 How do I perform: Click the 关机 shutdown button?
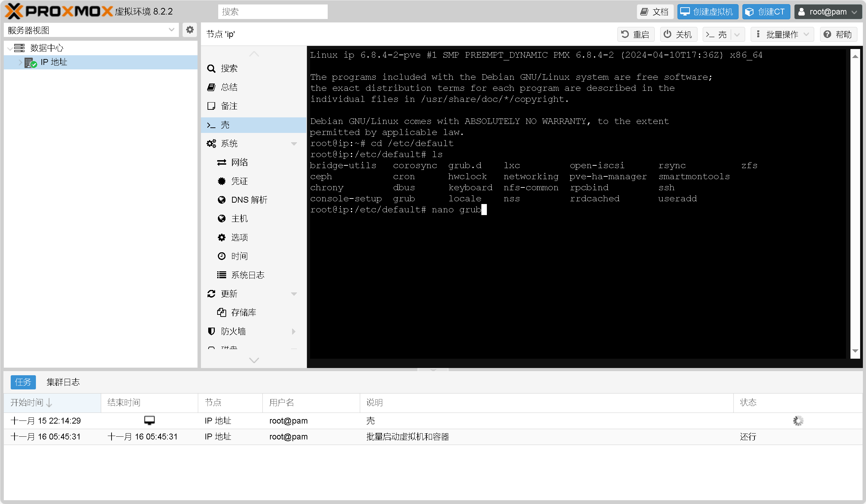(678, 34)
